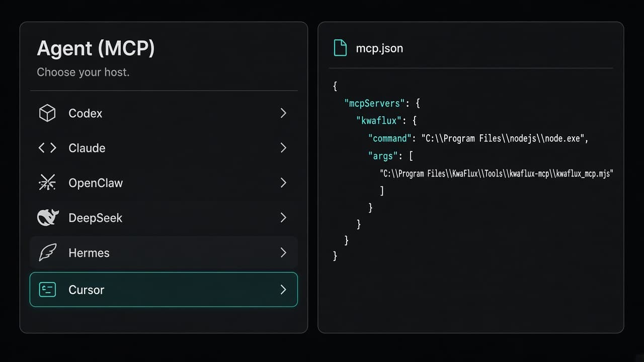This screenshot has width=644, height=362.
Task: Click the mcp.json file name
Action: click(379, 49)
